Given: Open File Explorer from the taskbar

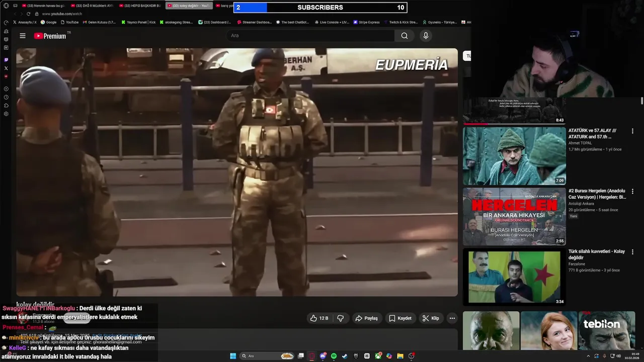Looking at the screenshot, I should [400, 356].
